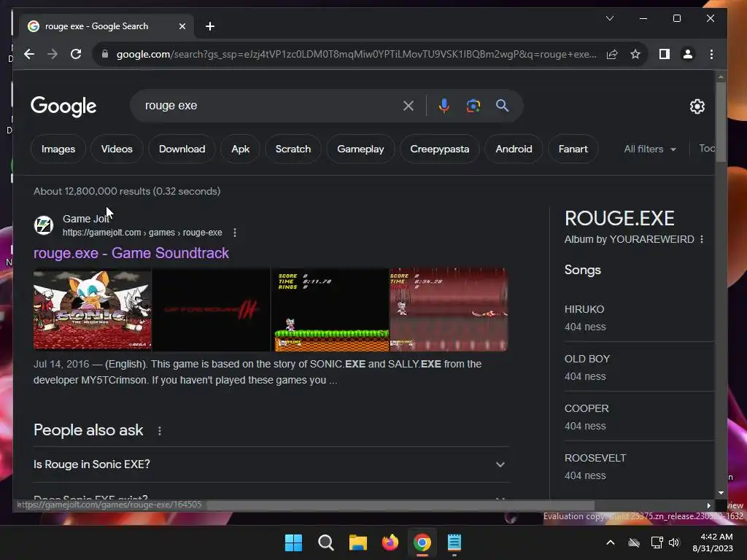This screenshot has width=747, height=560.
Task: Open options for ROUGE.EXE album panel
Action: [702, 239]
